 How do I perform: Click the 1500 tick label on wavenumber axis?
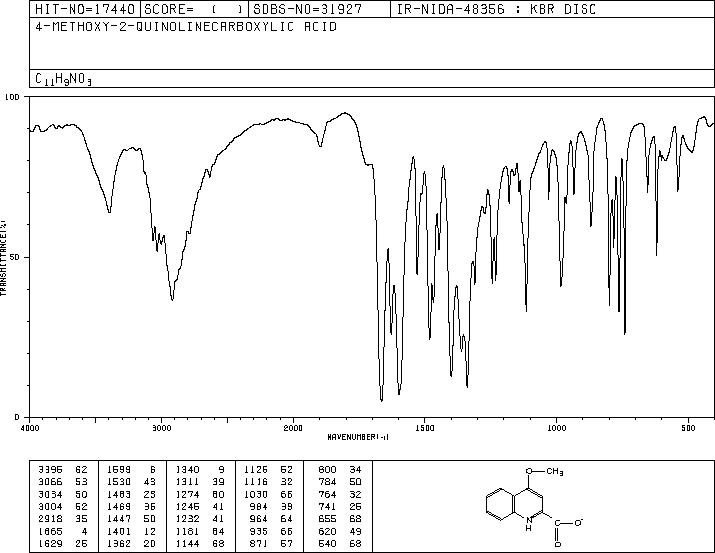pos(425,428)
